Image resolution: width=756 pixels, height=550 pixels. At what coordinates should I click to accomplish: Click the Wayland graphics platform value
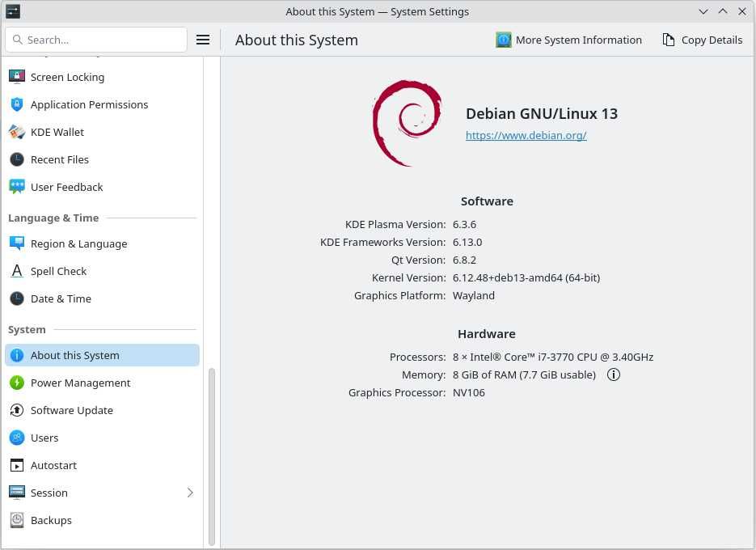click(474, 296)
